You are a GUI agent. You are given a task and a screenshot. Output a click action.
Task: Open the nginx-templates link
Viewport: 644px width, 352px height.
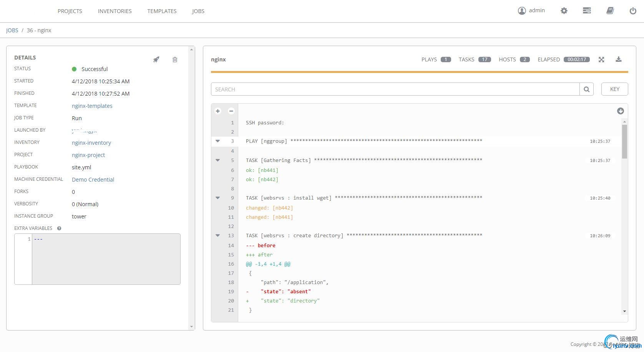click(92, 106)
